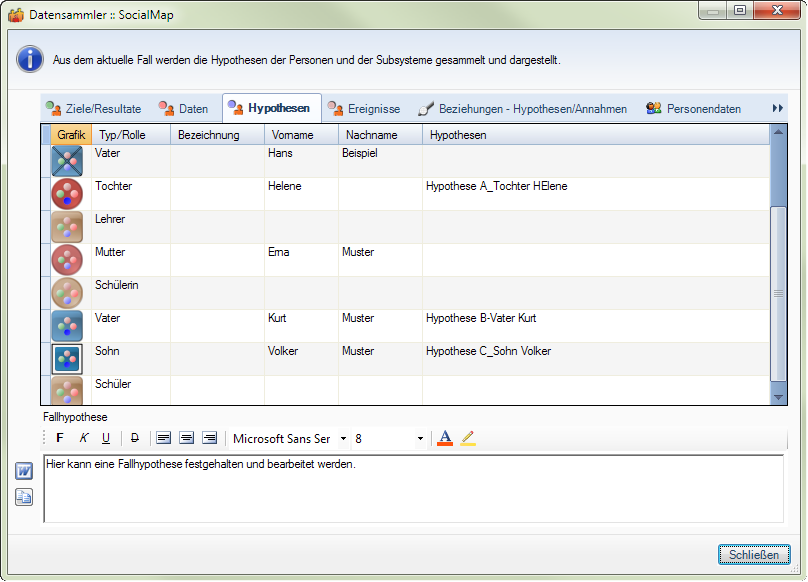Sort by the Vorname column header
The height and width of the screenshot is (582, 808).
pos(301,135)
